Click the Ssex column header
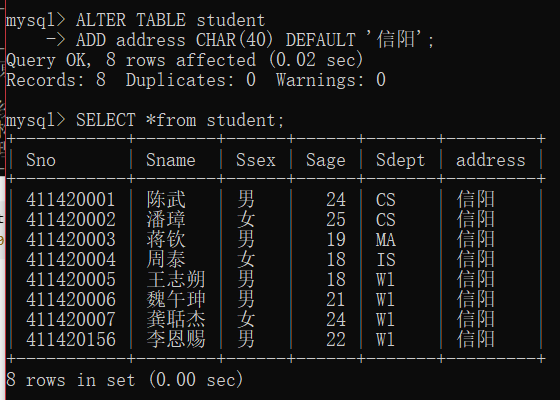560x400 pixels. [256, 160]
